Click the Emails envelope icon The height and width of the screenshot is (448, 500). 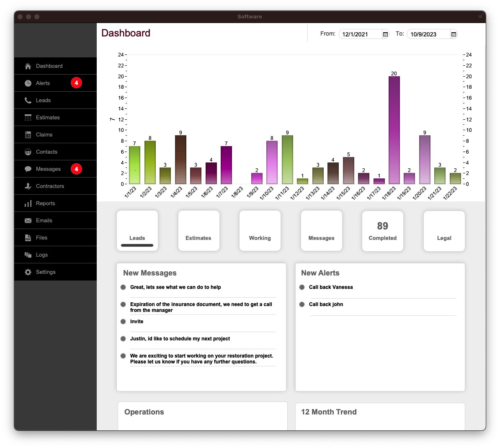(28, 221)
